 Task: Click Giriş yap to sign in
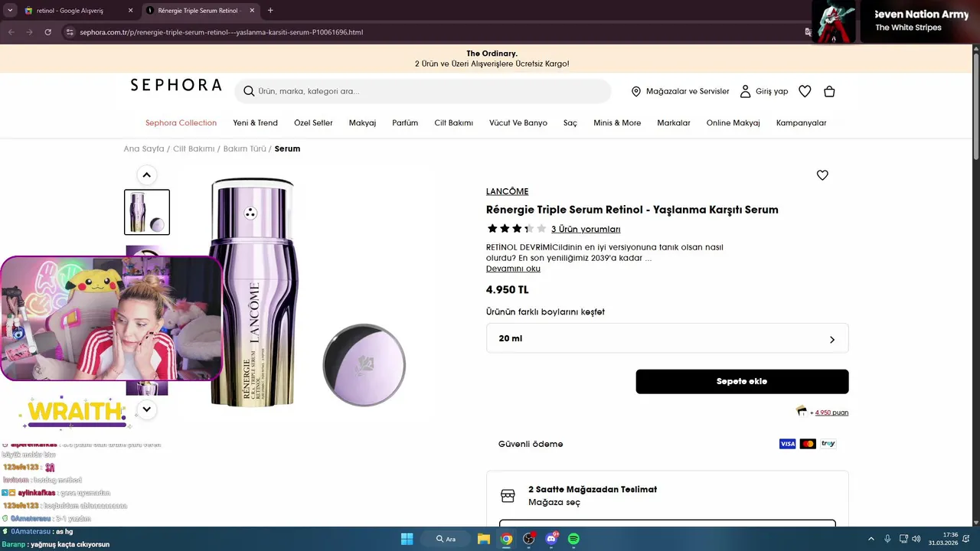(764, 91)
